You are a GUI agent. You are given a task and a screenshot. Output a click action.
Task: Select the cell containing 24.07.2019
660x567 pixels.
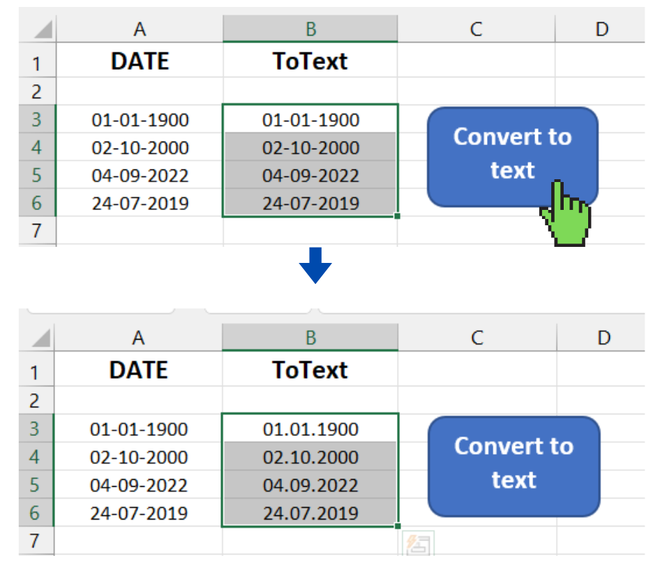click(310, 513)
